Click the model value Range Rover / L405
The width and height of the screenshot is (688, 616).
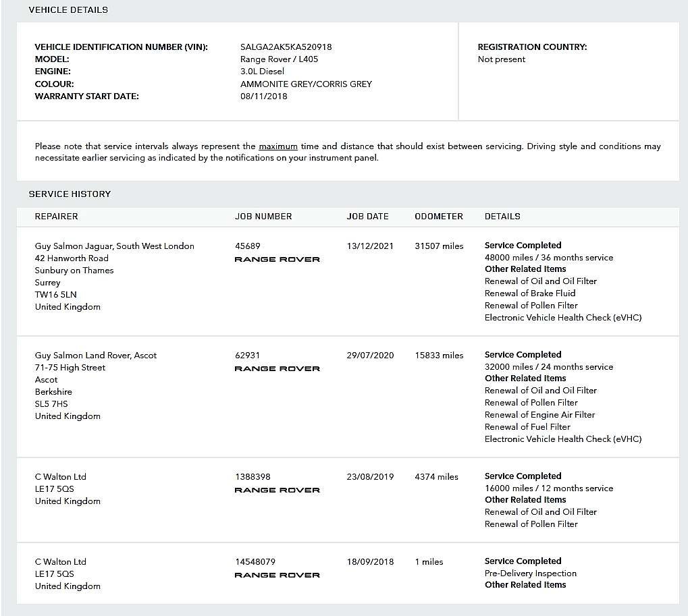279,59
